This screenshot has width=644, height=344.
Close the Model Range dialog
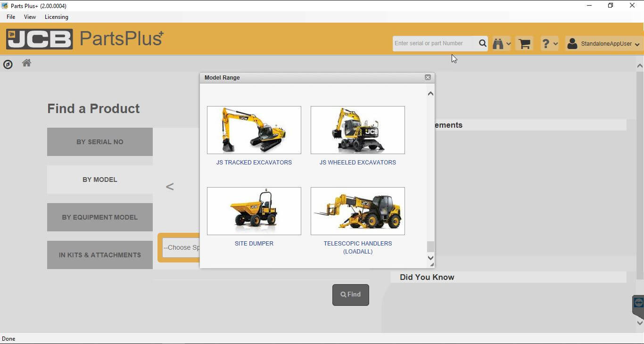(x=428, y=77)
